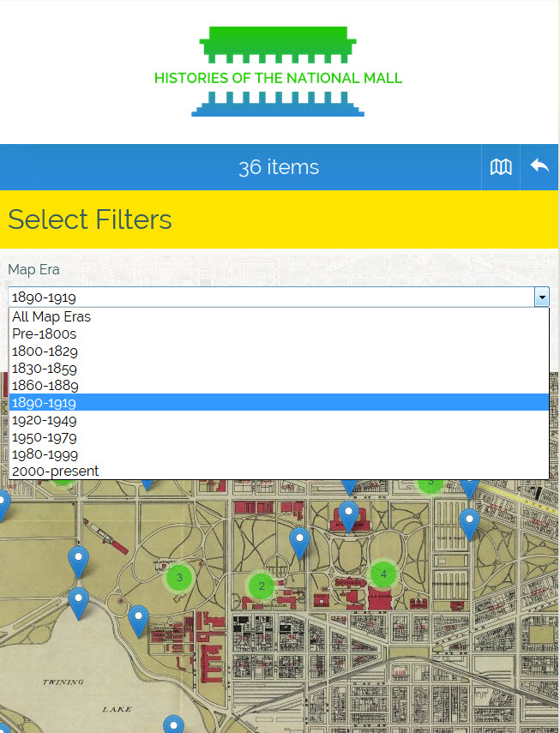Select the 1800-1829 era
The height and width of the screenshot is (733, 560).
click(x=279, y=351)
